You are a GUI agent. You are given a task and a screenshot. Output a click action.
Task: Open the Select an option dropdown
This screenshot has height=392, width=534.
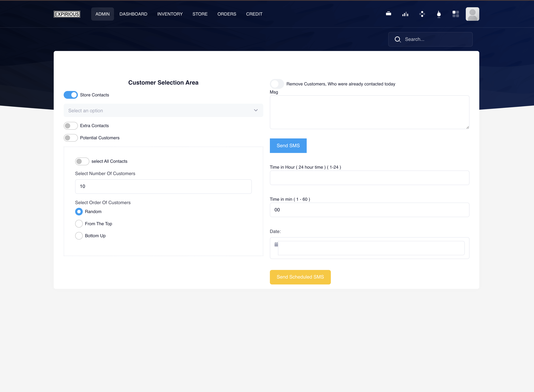coord(163,110)
